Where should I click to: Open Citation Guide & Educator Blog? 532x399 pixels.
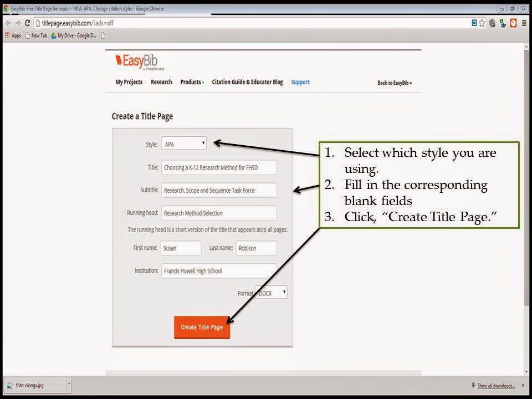click(247, 82)
